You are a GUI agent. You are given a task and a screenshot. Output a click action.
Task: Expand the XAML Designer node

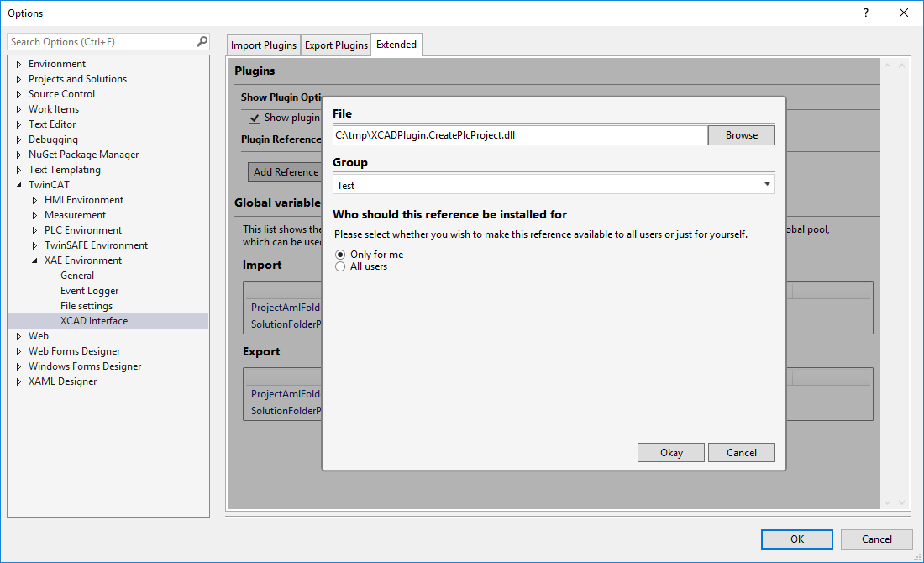tap(18, 381)
